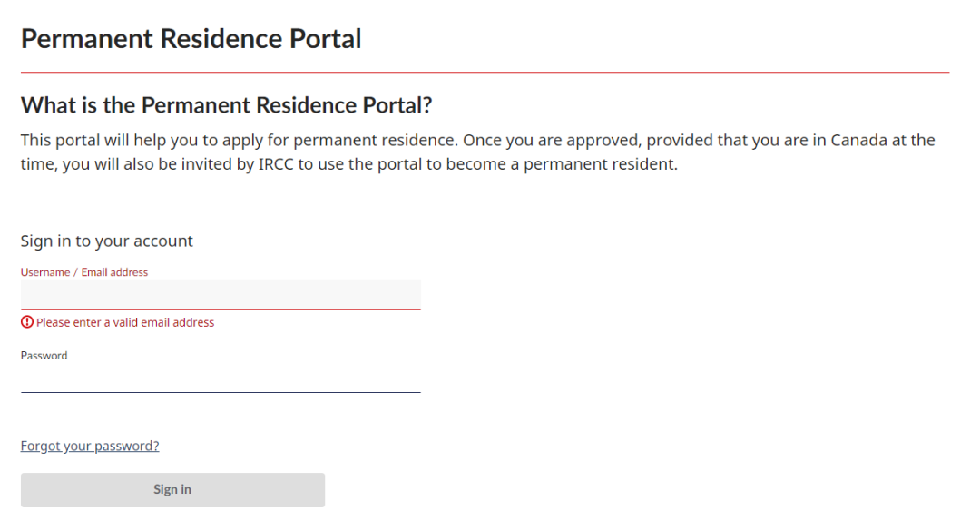Screen dimensions: 980x521
Task: Select the 'Please enter a valid email address' message
Action: point(125,323)
